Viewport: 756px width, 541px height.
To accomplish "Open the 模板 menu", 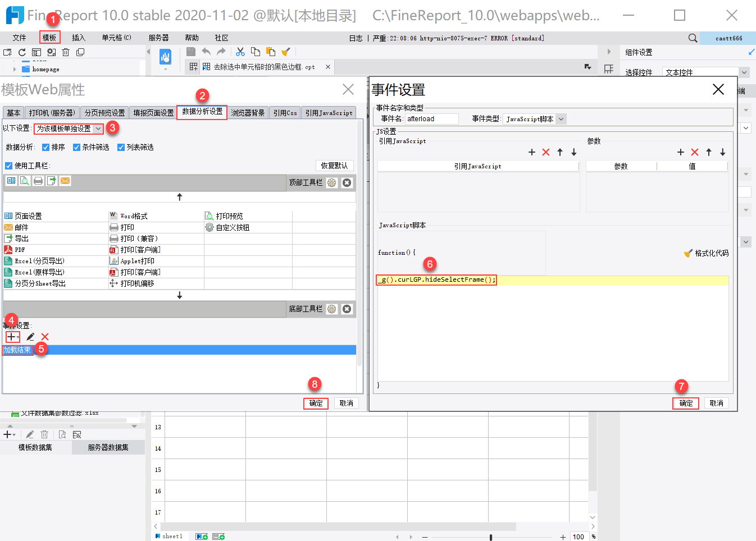I will point(49,38).
